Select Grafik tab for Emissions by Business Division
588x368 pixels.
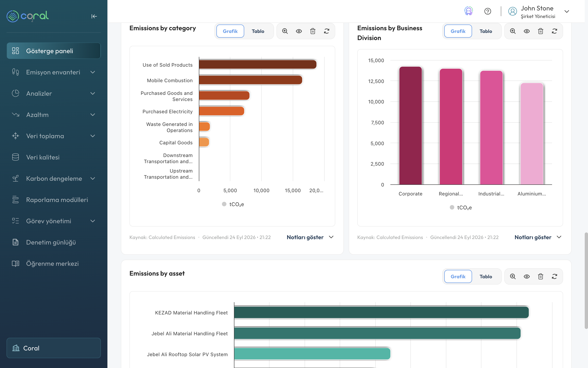tap(458, 31)
